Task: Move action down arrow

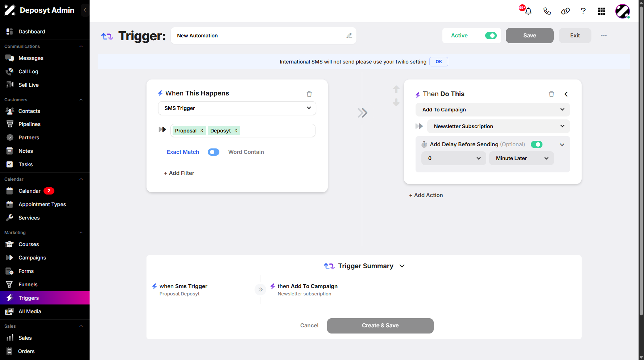Action: tap(396, 102)
